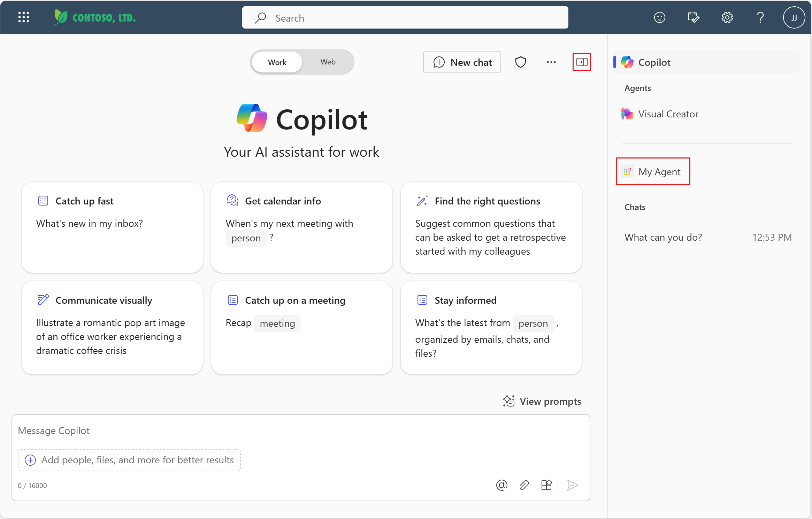Viewport: 812px width, 519px height.
Task: Open Visual Creator agent
Action: (668, 114)
